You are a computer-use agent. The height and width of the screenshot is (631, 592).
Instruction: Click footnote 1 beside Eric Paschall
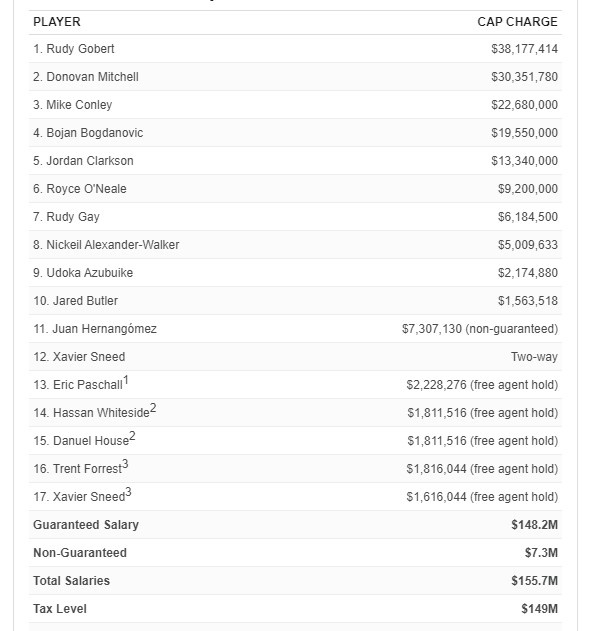126,380
